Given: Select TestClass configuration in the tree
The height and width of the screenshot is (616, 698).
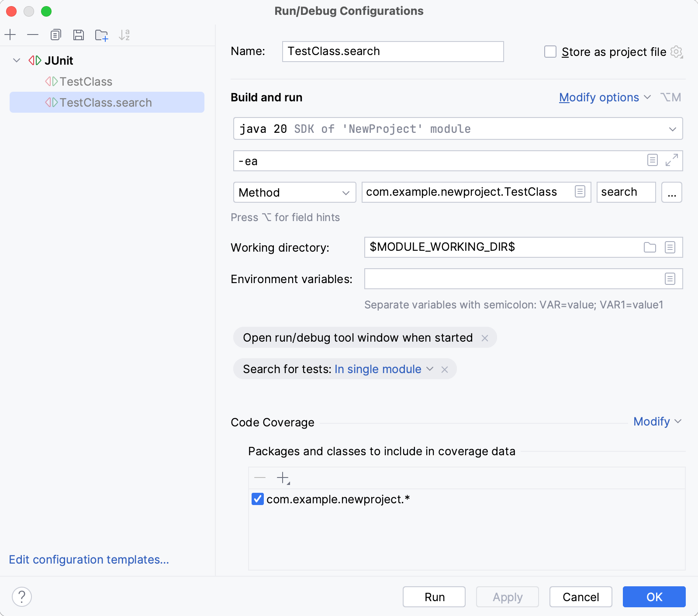Looking at the screenshot, I should click(86, 82).
